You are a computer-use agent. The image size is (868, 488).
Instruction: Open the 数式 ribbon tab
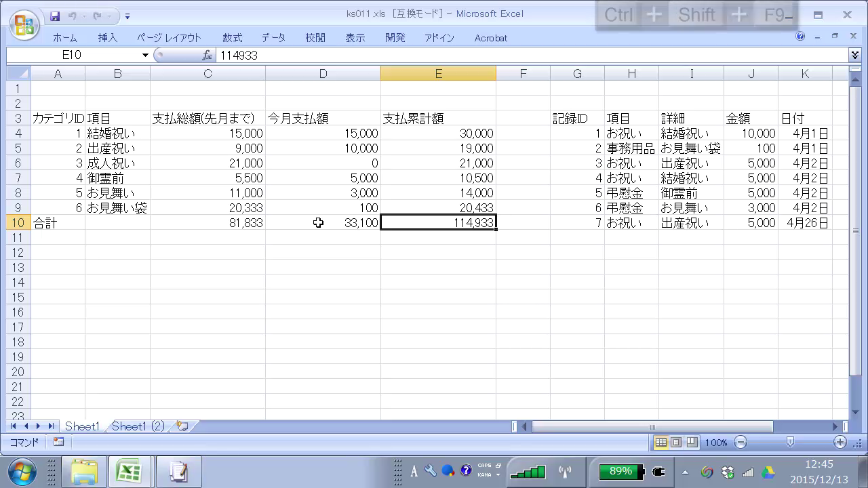[232, 38]
